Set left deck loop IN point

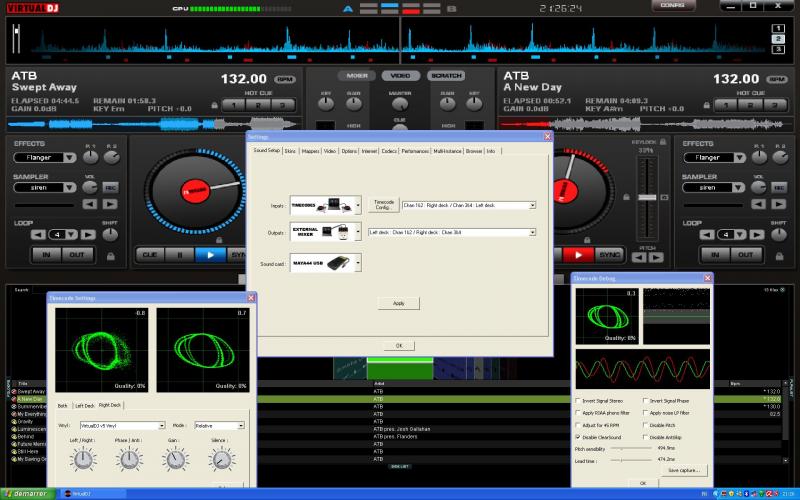point(45,255)
